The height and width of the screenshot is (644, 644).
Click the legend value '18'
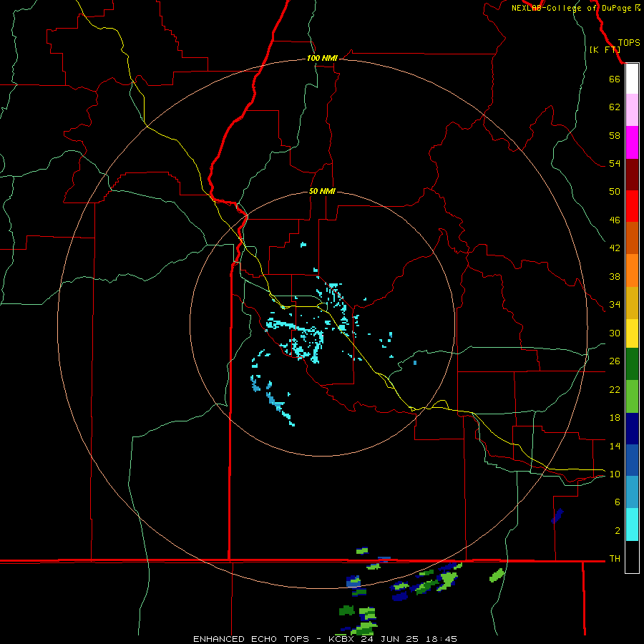pyautogui.click(x=615, y=418)
